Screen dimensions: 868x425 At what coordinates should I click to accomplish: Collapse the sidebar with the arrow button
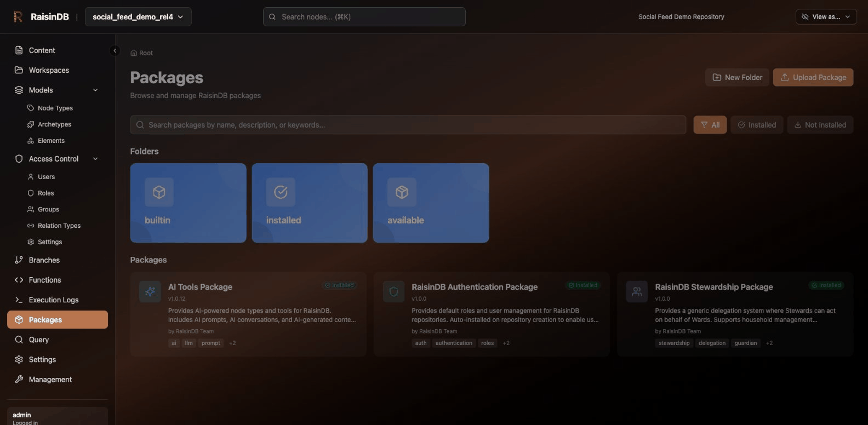click(x=115, y=50)
